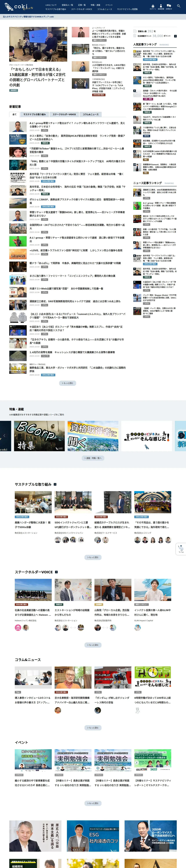
Task: Click previous arrow on 特集・連載 carousel
Action: coord(4,436)
